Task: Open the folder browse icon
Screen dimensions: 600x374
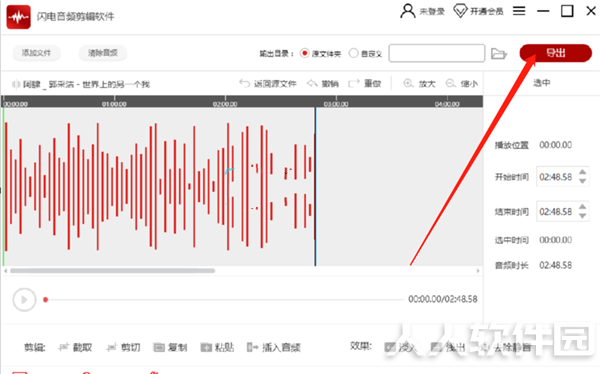Action: (x=499, y=53)
